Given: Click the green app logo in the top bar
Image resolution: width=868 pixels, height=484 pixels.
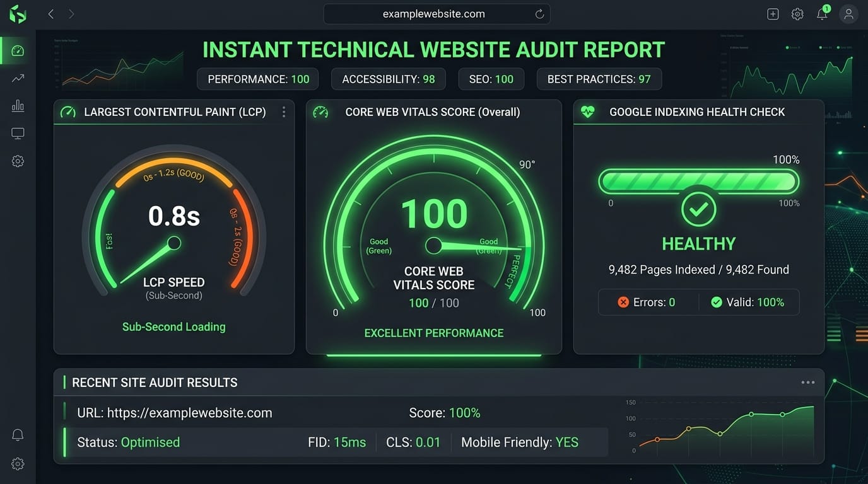Looking at the screenshot, I should [18, 14].
